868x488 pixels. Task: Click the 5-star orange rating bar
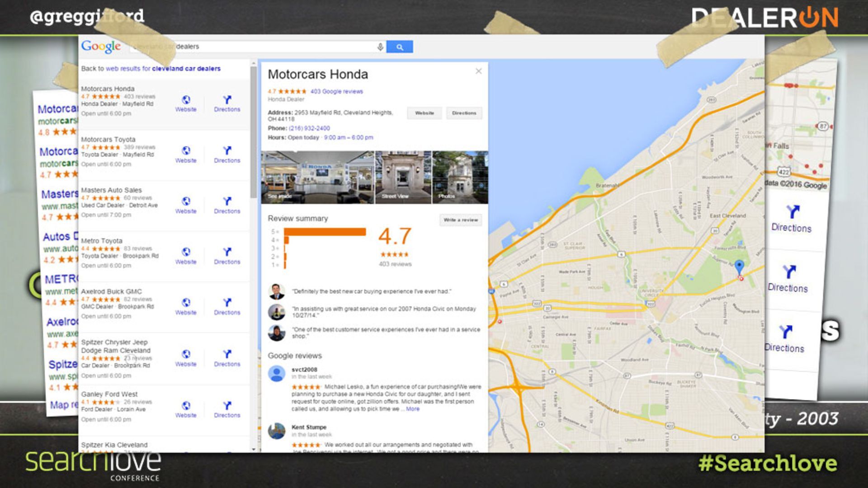coord(325,232)
